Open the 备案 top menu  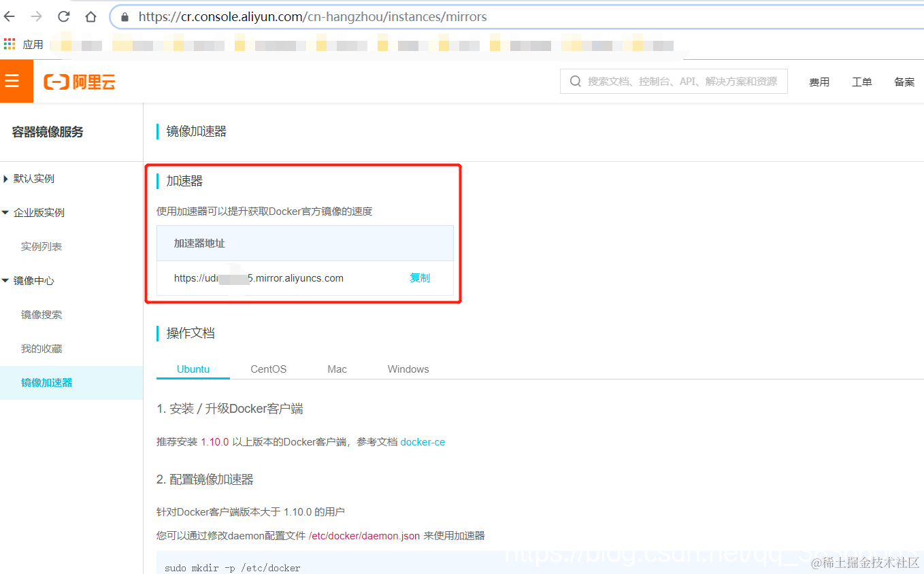point(904,82)
